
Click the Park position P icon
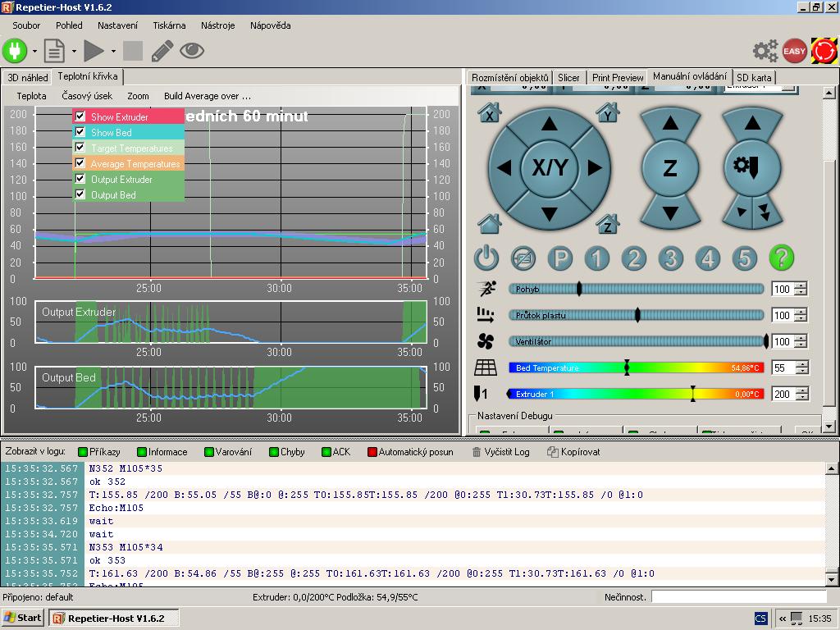[x=560, y=258]
